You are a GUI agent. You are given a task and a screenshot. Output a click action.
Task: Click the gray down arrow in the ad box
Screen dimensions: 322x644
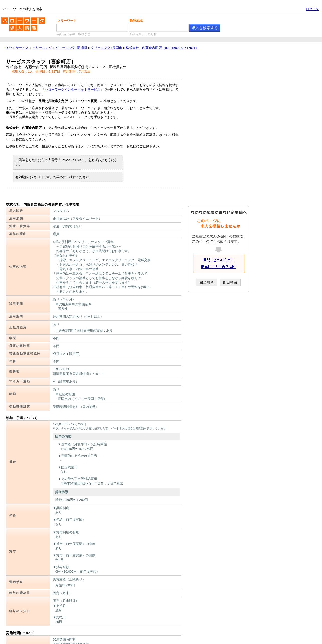[x=218, y=250]
